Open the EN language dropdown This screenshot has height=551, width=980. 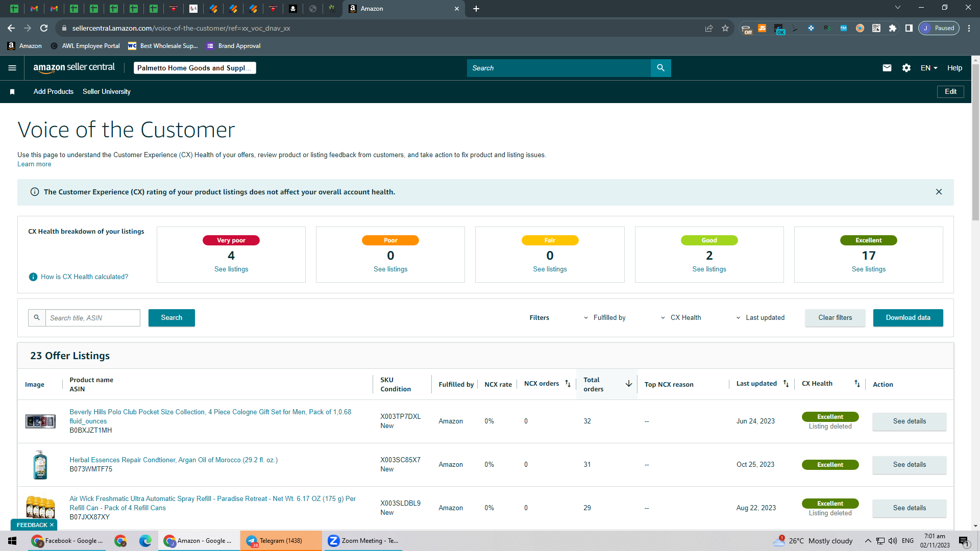click(929, 68)
